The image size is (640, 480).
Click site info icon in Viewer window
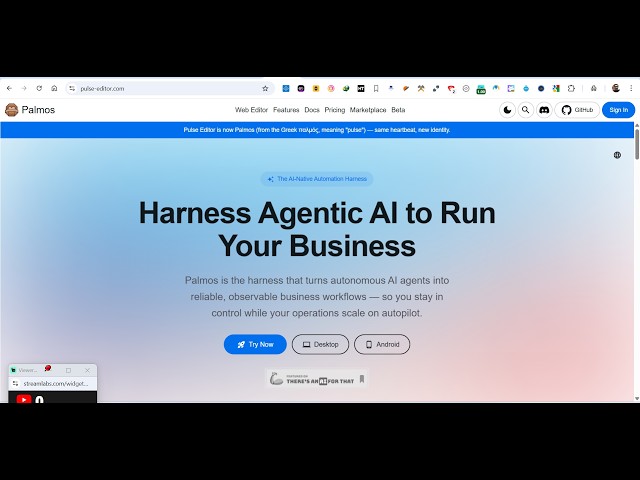click(16, 384)
